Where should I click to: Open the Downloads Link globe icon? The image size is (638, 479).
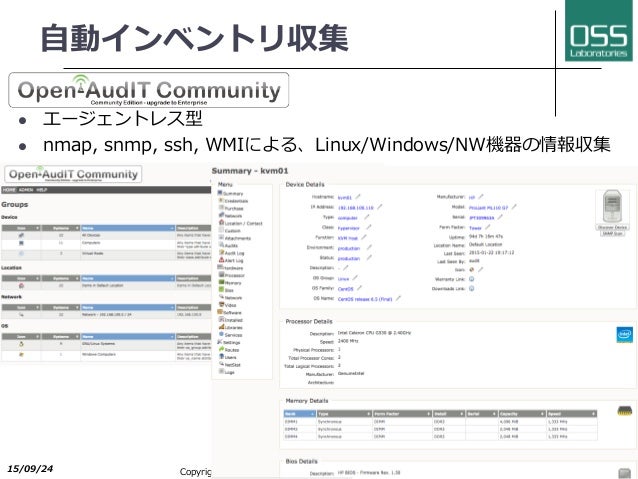click(472, 289)
